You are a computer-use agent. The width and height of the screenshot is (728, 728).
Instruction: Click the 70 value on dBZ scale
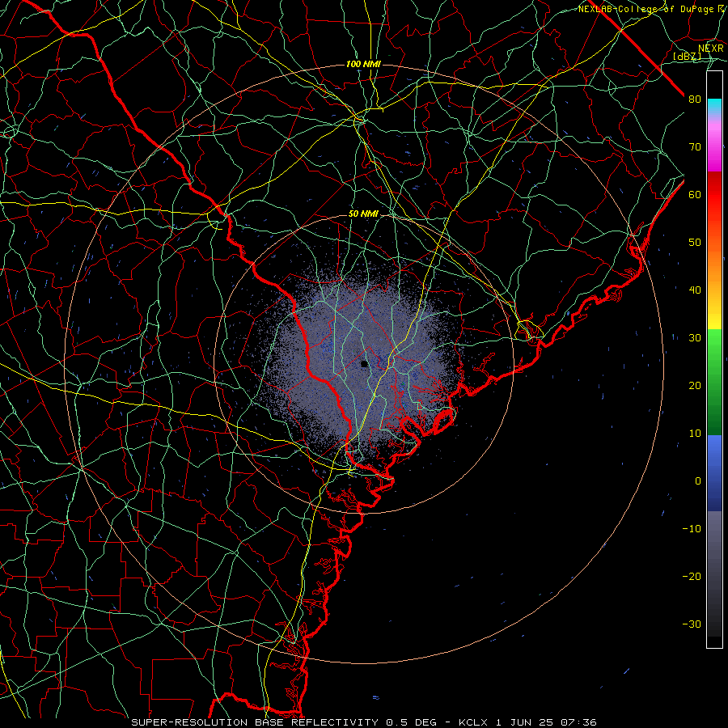click(x=695, y=147)
